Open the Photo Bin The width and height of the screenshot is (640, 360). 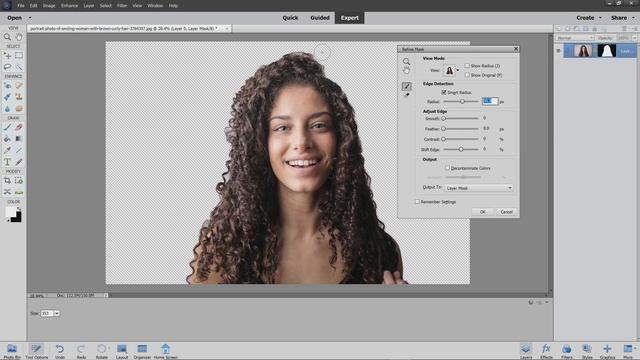point(12,351)
